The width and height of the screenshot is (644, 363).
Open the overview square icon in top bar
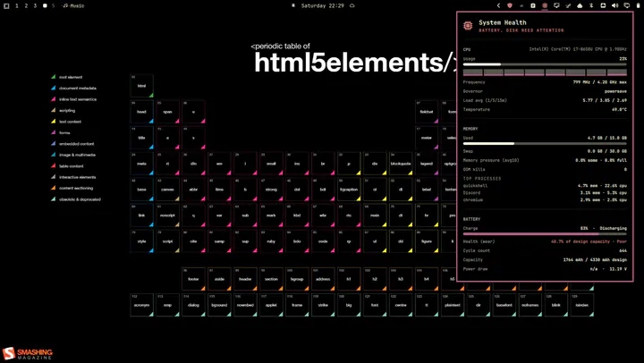(6, 5)
